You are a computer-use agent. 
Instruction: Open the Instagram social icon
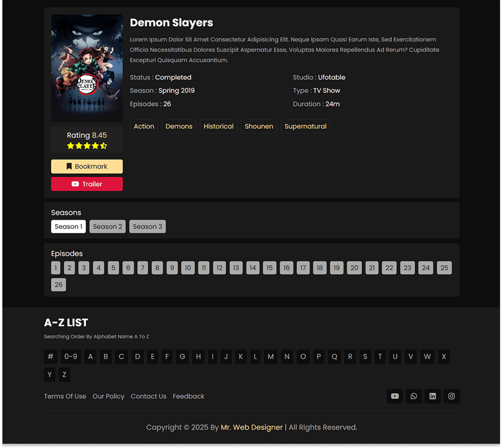click(x=451, y=396)
